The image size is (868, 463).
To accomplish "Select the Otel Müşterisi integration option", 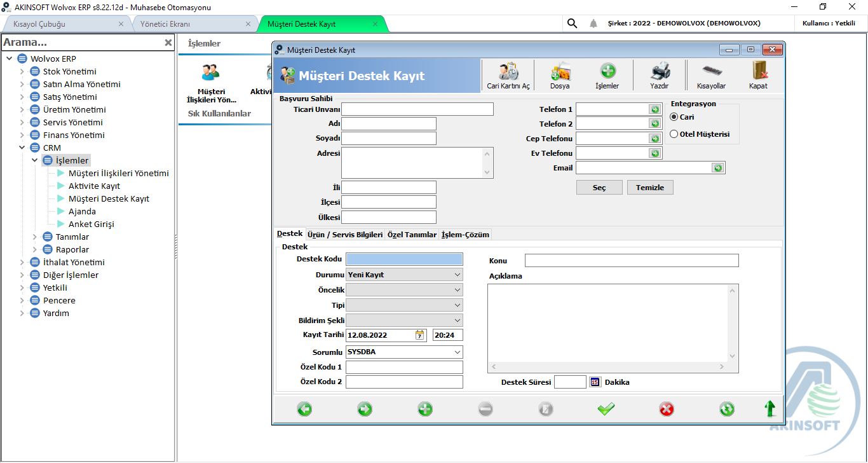I will [x=674, y=134].
